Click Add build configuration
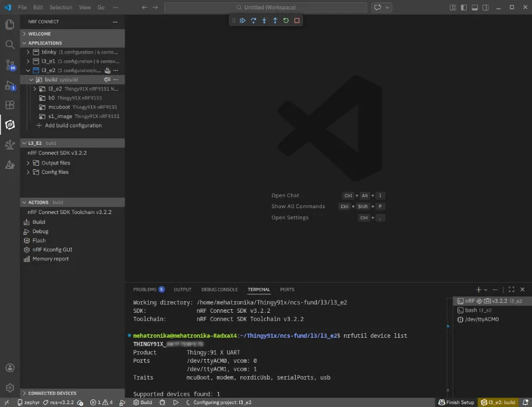 pyautogui.click(x=73, y=126)
